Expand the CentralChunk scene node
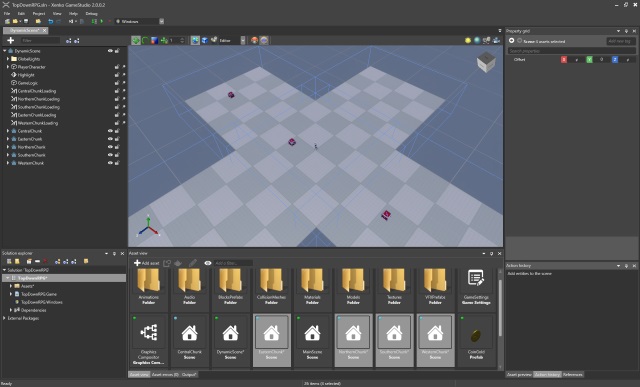This screenshot has width=640, height=387. pyautogui.click(x=8, y=131)
